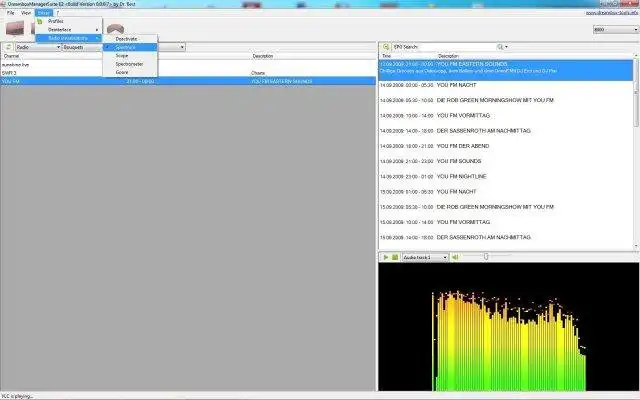The image size is (640, 400).
Task: Select 15.09 10:00 YOU FM VORMITTAG entry
Action: click(x=506, y=222)
